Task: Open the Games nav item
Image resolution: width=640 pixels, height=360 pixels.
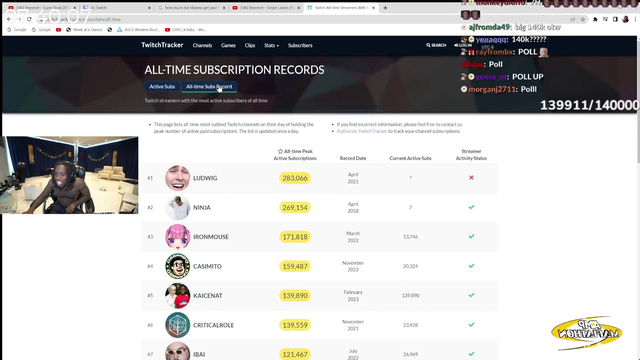Action: coord(228,45)
